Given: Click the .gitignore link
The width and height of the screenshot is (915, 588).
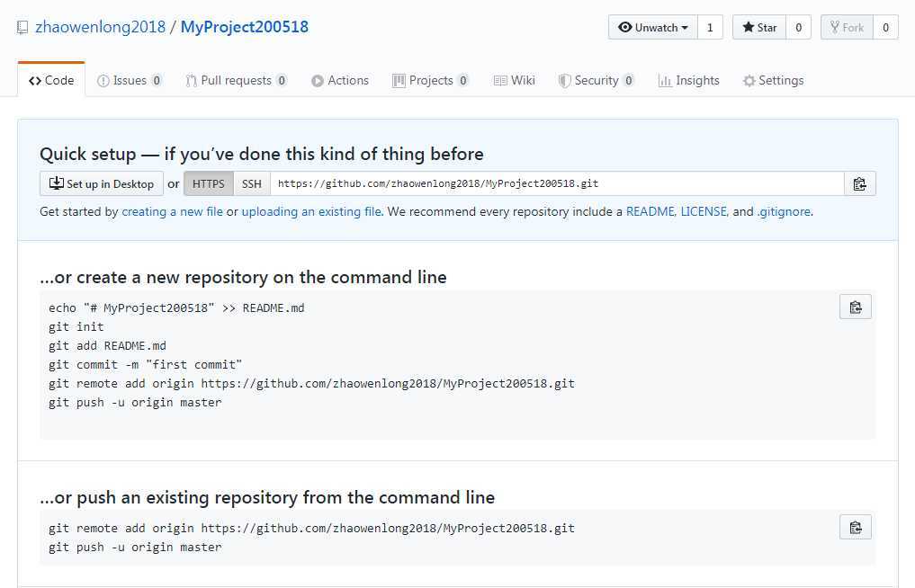Looking at the screenshot, I should (785, 212).
